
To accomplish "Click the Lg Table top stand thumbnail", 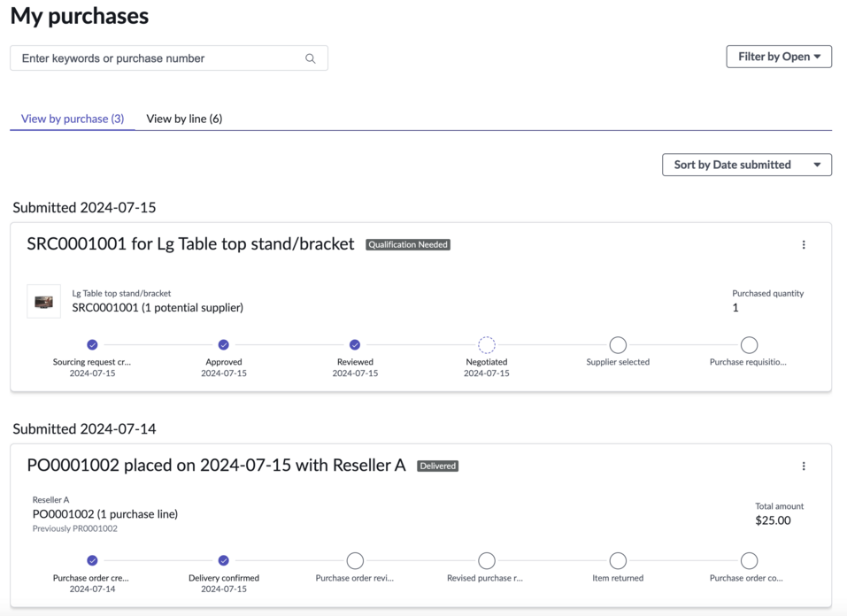I will [x=43, y=302].
